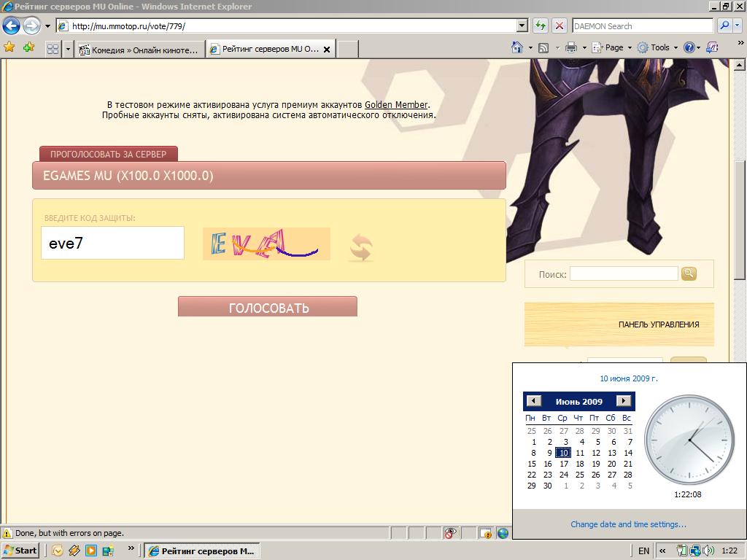Viewport: 747px width, 560px height.
Task: Click the 10 июня 2009 г. date link
Action: [x=628, y=378]
